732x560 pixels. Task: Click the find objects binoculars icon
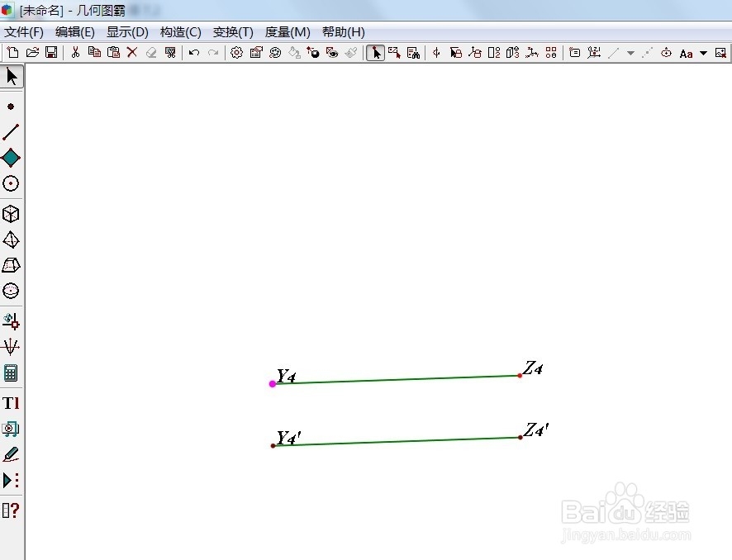(414, 53)
